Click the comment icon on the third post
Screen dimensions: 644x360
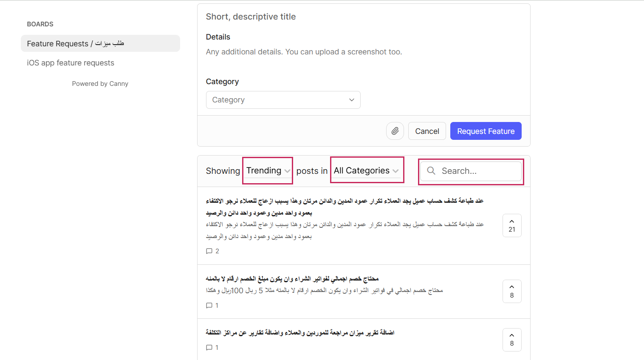[x=209, y=347]
